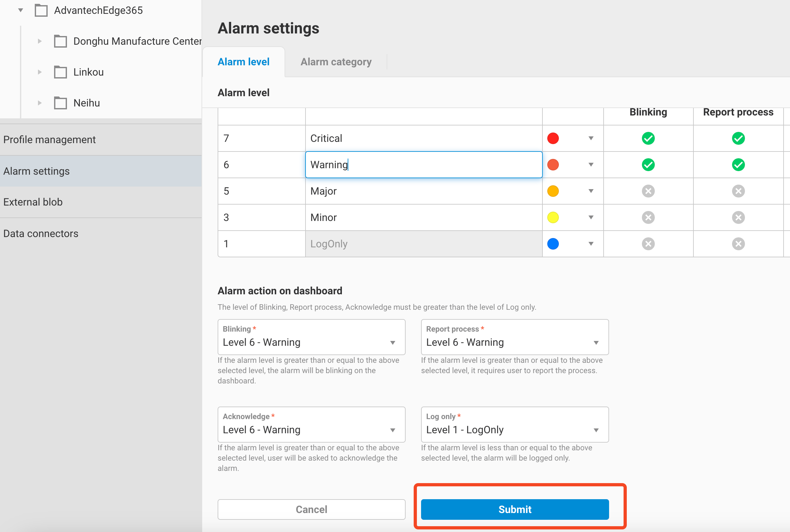
Task: Click the Submit button
Action: tap(514, 509)
